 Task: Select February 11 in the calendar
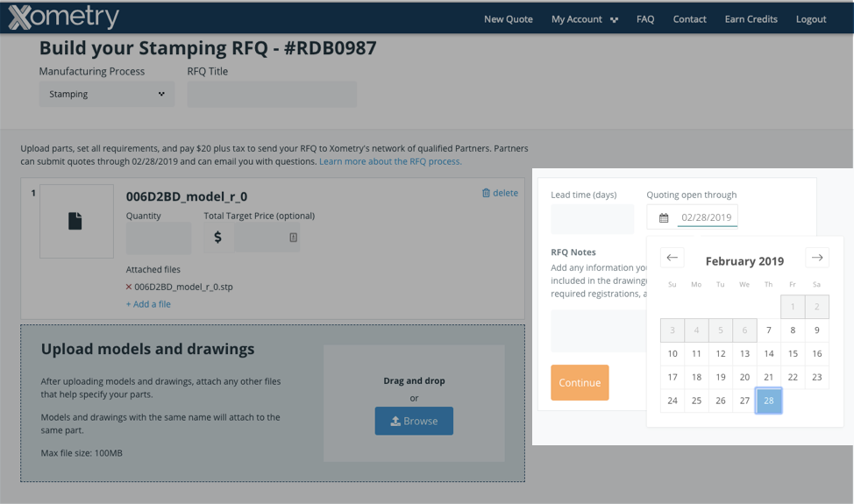[696, 354]
